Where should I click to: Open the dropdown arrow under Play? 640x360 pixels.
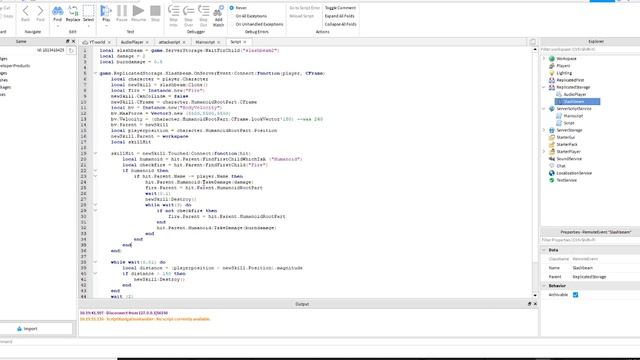(106, 26)
